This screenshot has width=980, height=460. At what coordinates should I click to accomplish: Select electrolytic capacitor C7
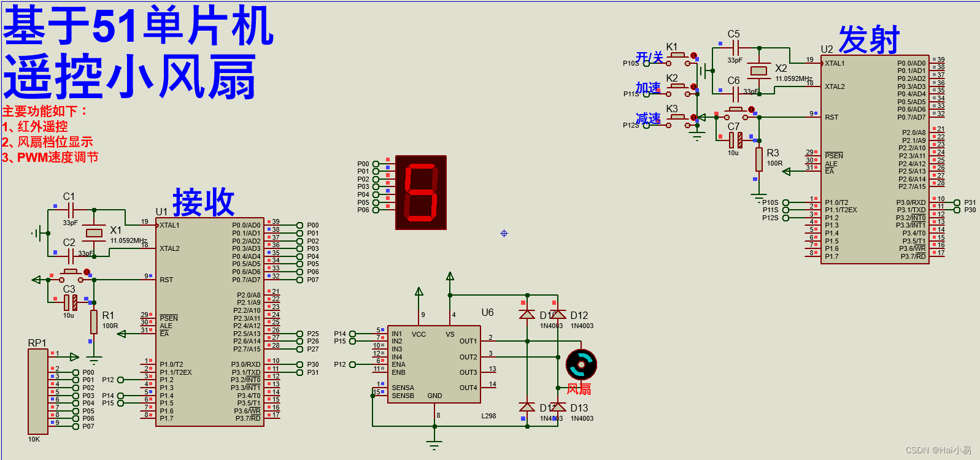click(736, 140)
